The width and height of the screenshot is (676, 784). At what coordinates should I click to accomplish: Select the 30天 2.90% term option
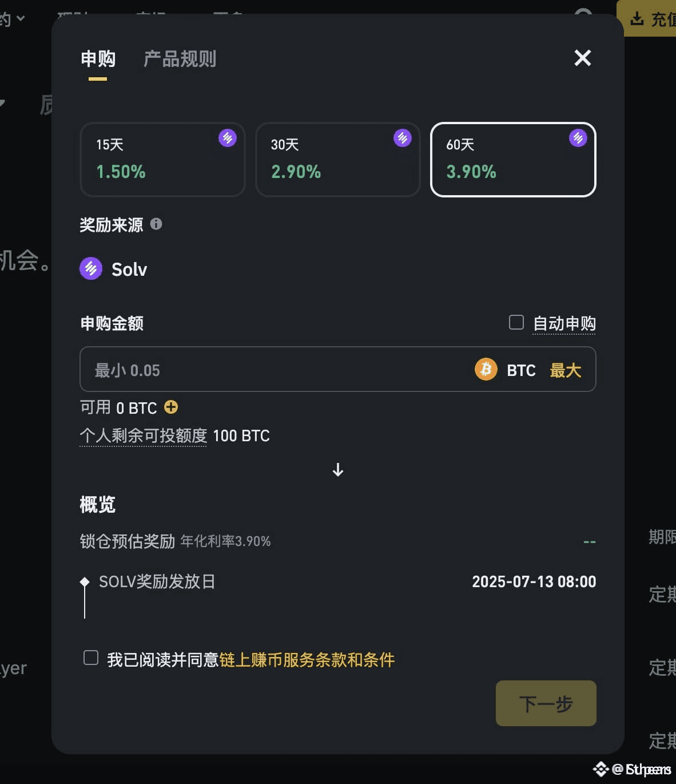pyautogui.click(x=337, y=160)
